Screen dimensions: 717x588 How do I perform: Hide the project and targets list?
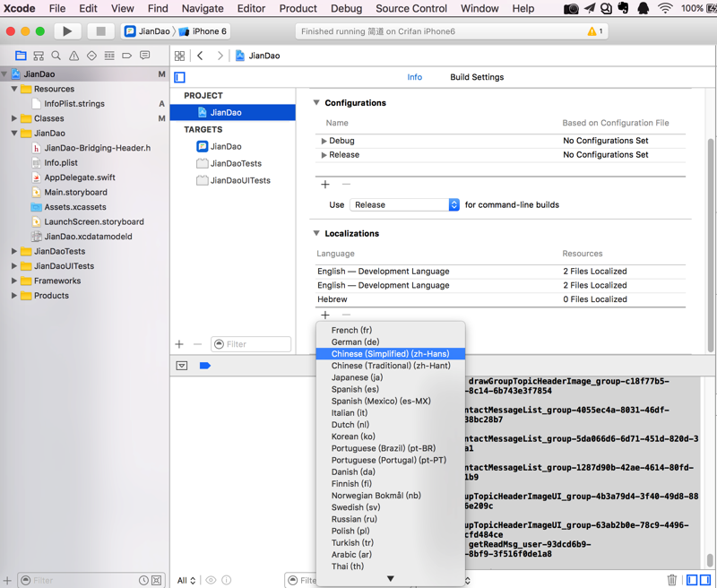(x=180, y=77)
